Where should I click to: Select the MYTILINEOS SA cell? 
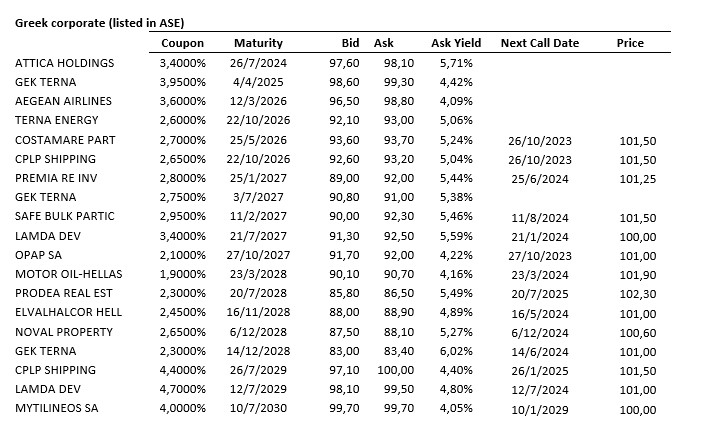(x=58, y=408)
